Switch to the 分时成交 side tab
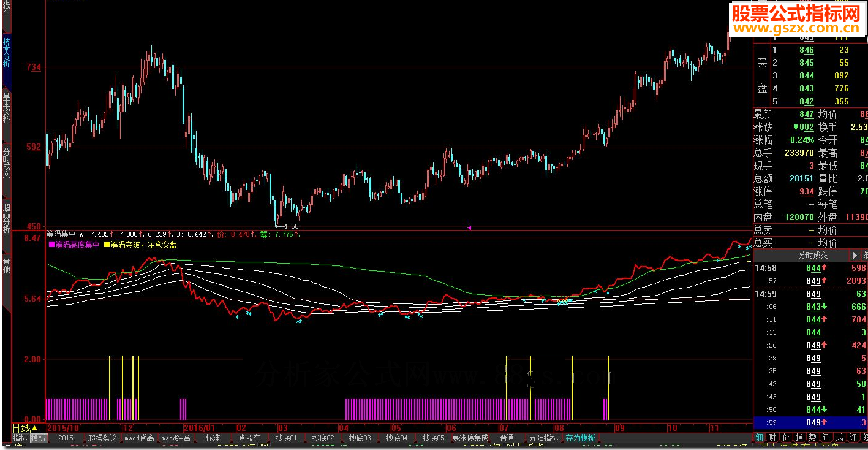The width and height of the screenshot is (868, 450). 6,162
